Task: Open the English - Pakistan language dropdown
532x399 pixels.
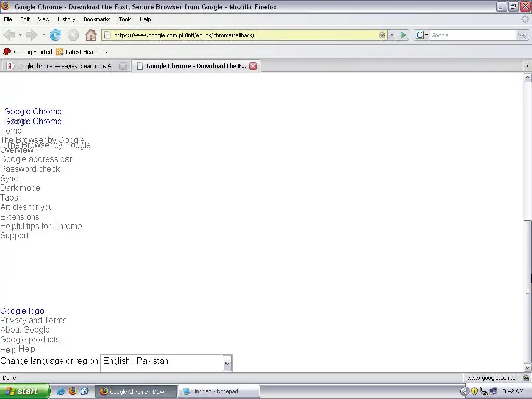Action: 166,363
